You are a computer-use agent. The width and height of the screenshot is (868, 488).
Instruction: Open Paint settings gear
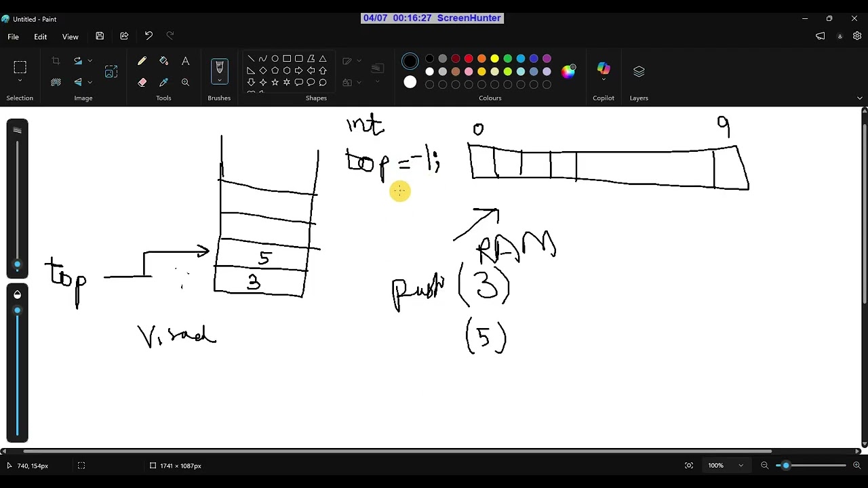[x=858, y=36]
